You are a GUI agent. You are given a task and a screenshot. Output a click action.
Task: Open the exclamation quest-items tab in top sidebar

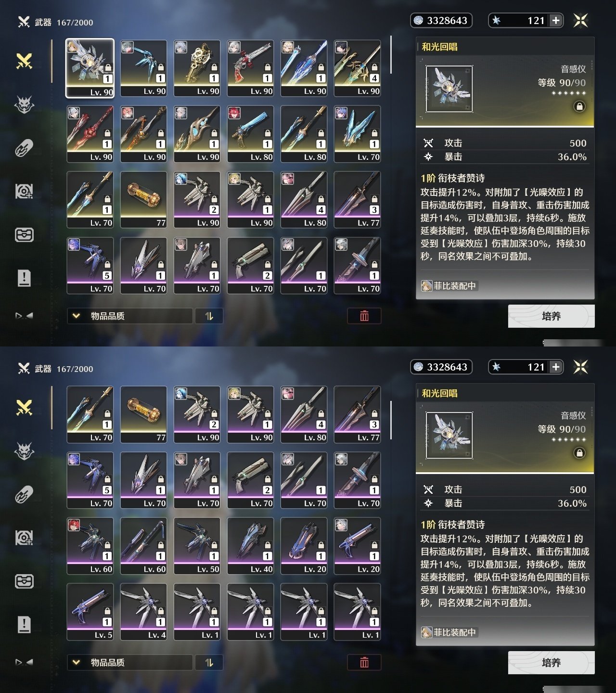click(x=24, y=278)
